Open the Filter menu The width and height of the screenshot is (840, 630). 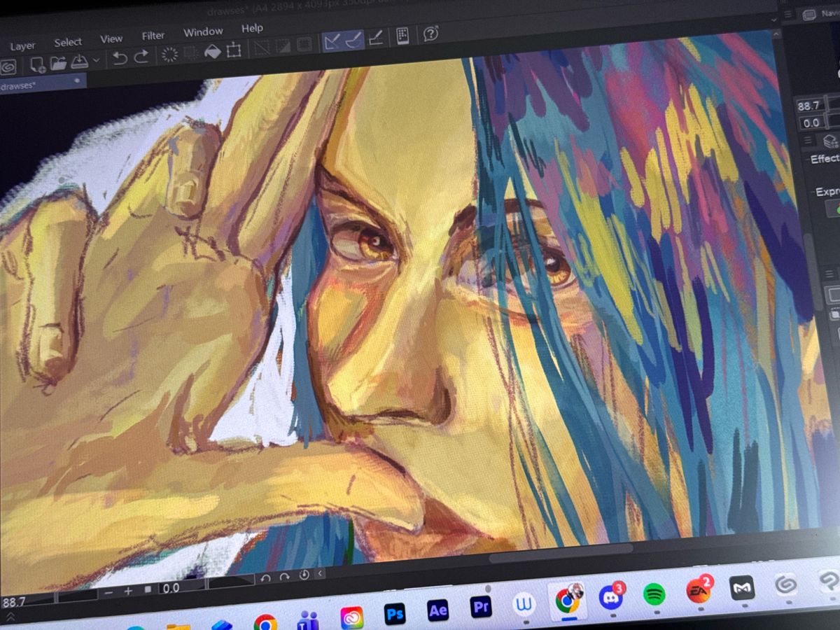pos(153,35)
